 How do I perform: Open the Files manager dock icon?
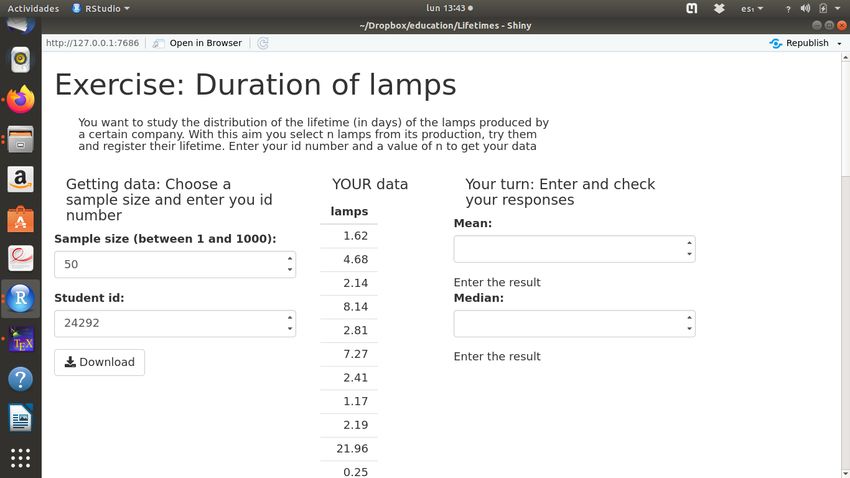(x=21, y=139)
